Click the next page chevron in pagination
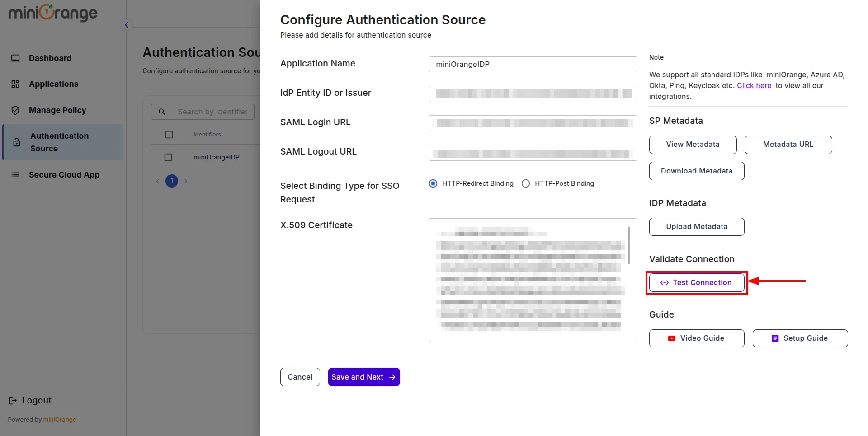The height and width of the screenshot is (436, 868). 185,181
